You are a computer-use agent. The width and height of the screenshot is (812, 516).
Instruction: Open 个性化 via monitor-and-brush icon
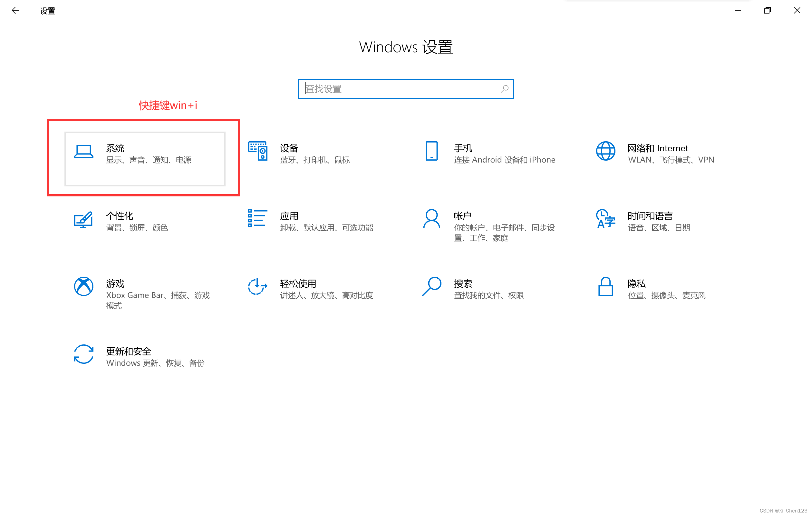83,220
